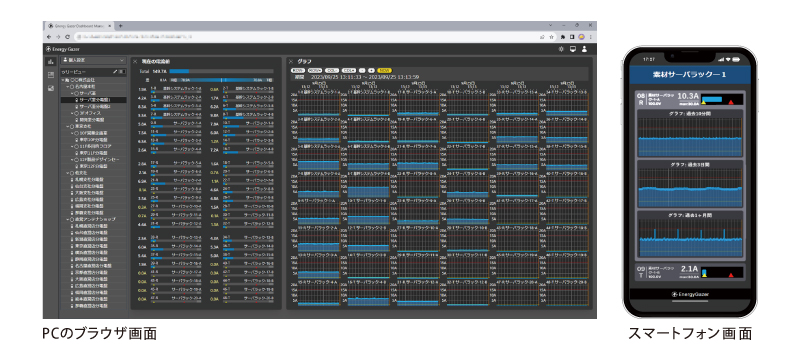The width and height of the screenshot is (800, 360).
Task: Toggle the browser side panel icon
Action: click(572, 37)
